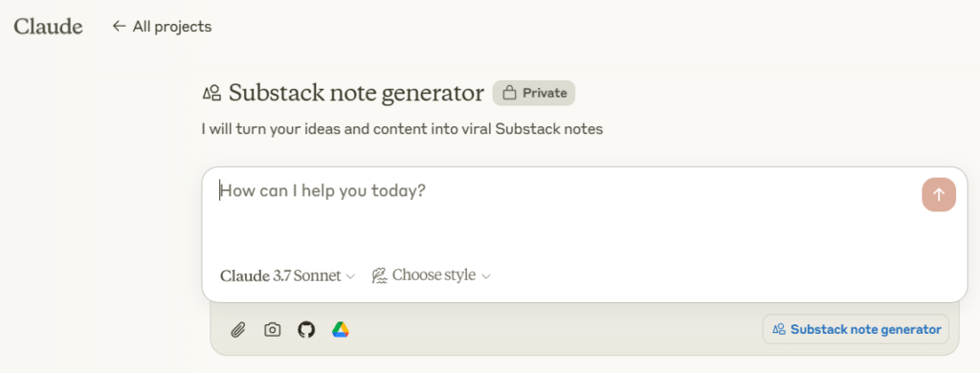Open the GitHub integration icon
This screenshot has width=980, height=373.
pos(306,329)
